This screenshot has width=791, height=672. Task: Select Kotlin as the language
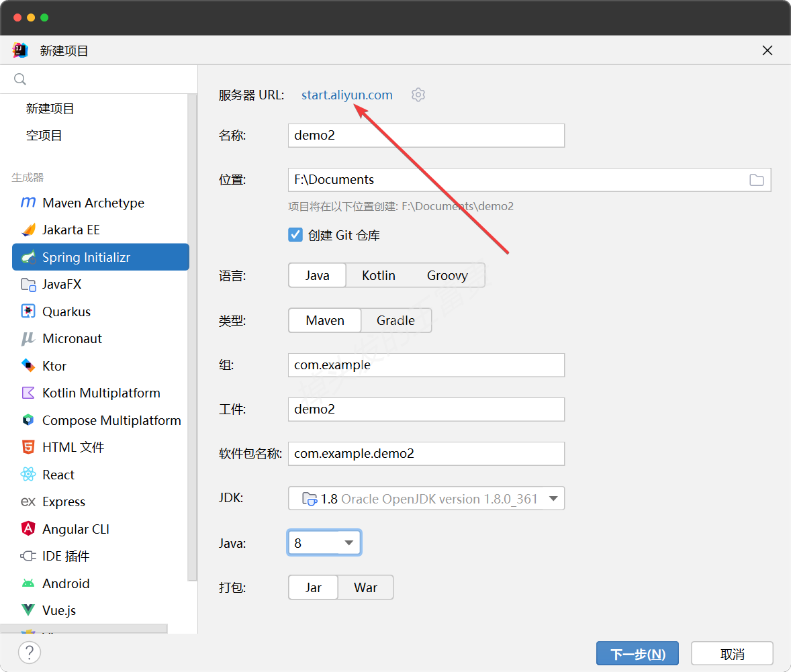click(x=378, y=275)
